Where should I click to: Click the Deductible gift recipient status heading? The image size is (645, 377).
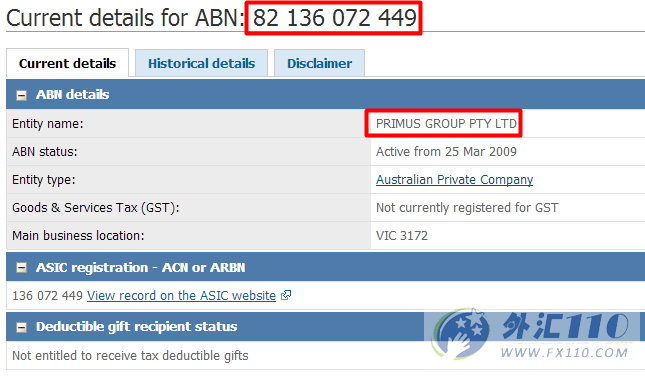pos(137,326)
